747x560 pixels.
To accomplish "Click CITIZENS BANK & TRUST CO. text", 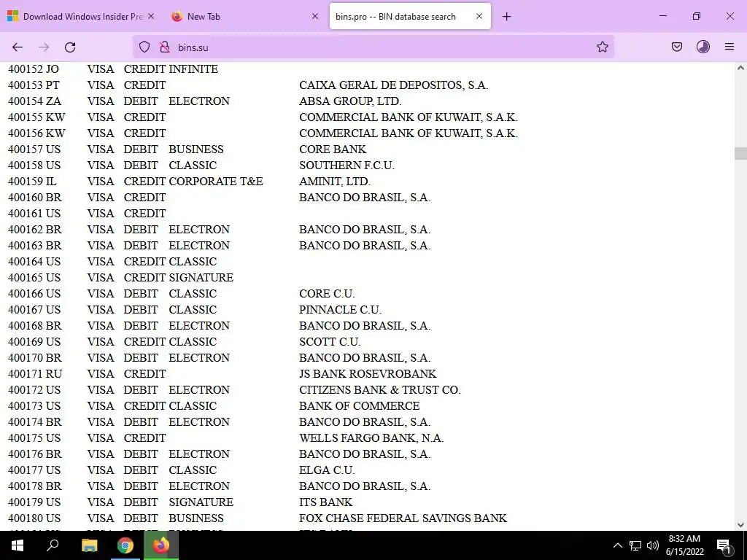I will click(379, 390).
